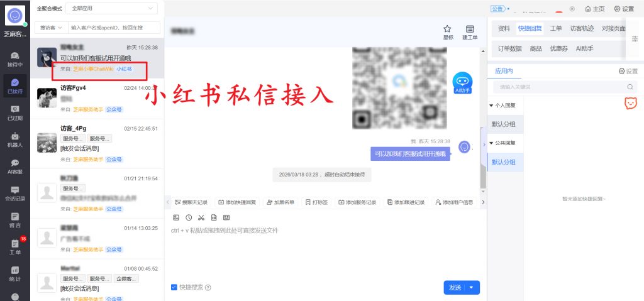The image size is (644, 301).
Task: Dismiss the announcement with the circled x
Action: point(572,9)
